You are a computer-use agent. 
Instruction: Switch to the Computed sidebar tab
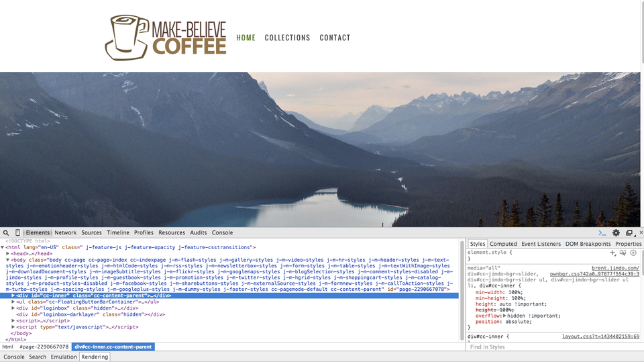503,244
